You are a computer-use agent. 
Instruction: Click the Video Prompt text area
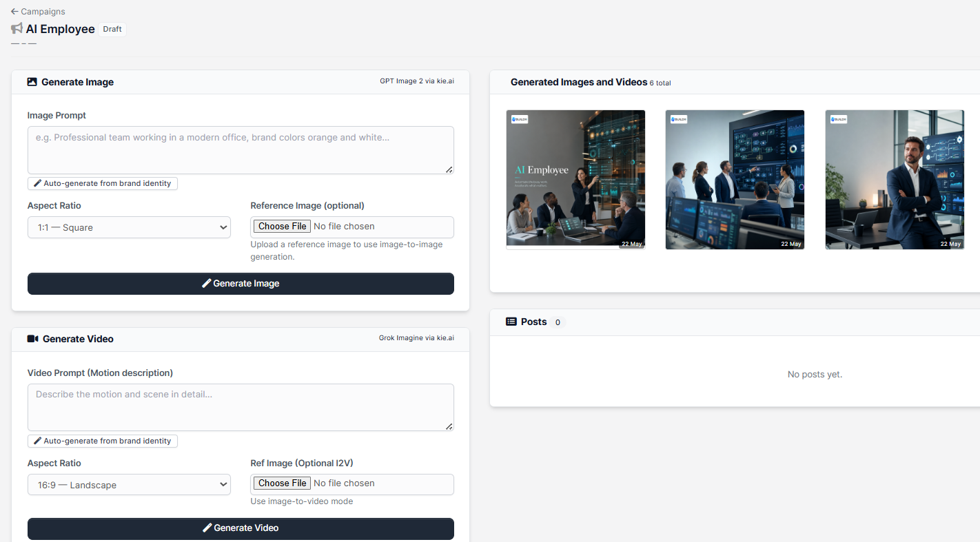point(241,408)
